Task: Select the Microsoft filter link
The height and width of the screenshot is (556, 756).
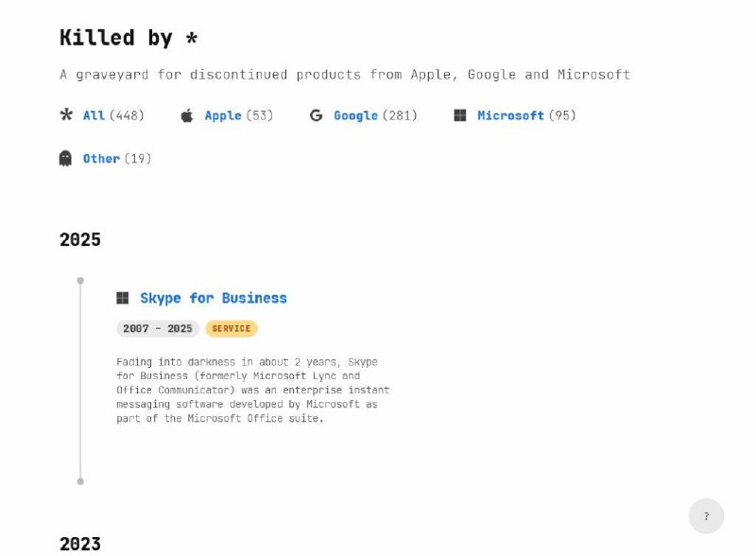Action: (x=510, y=115)
